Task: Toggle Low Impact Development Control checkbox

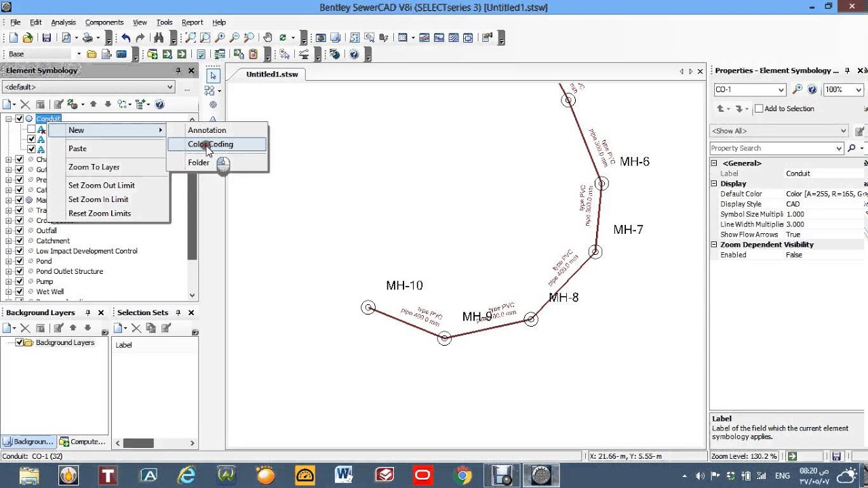Action: tap(19, 251)
